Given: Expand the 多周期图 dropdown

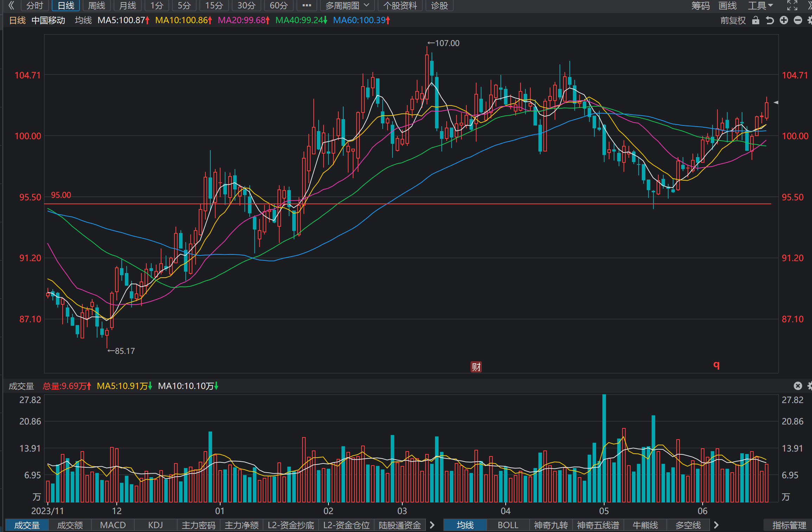Looking at the screenshot, I should pos(347,6).
